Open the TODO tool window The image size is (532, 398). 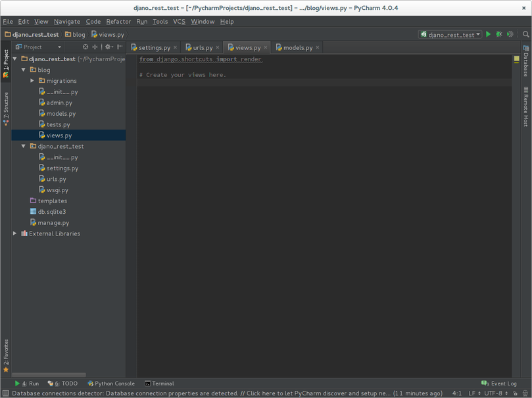(x=62, y=384)
